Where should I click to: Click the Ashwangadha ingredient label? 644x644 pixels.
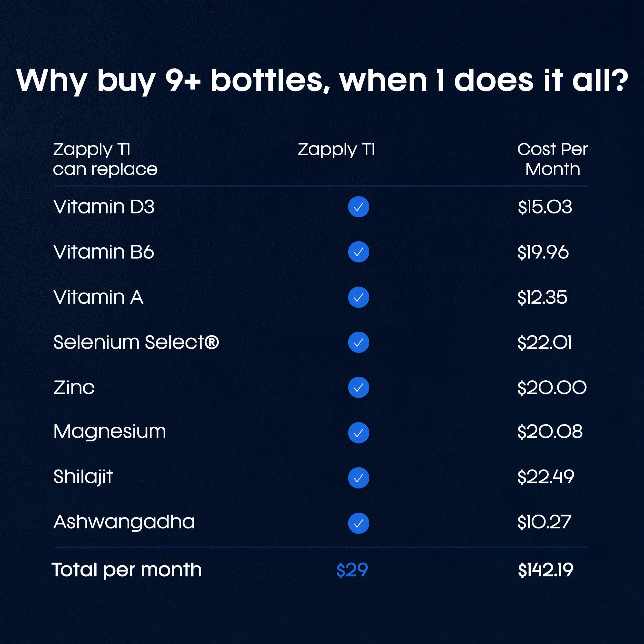[x=124, y=522]
